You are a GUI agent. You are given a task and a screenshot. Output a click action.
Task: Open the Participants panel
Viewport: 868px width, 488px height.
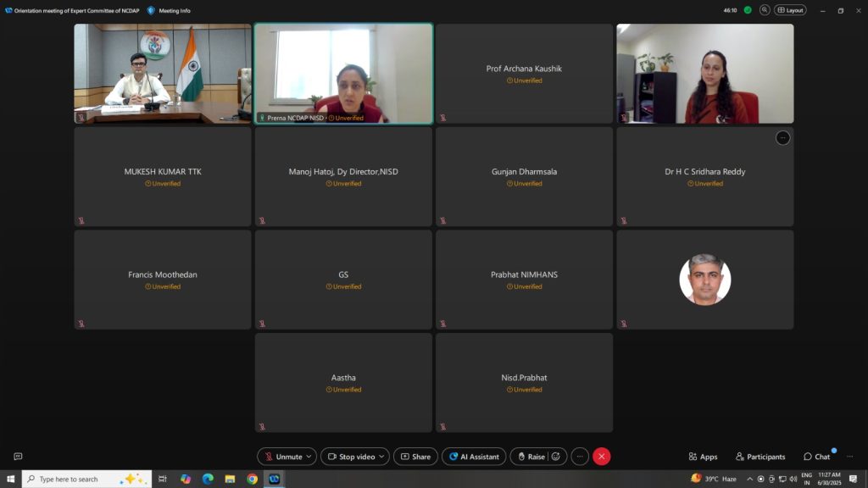[760, 457]
